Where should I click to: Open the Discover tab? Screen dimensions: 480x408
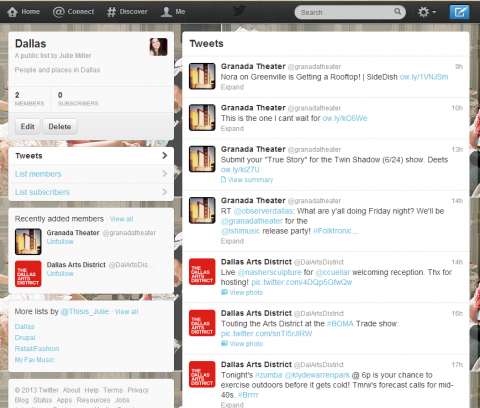pyautogui.click(x=127, y=12)
